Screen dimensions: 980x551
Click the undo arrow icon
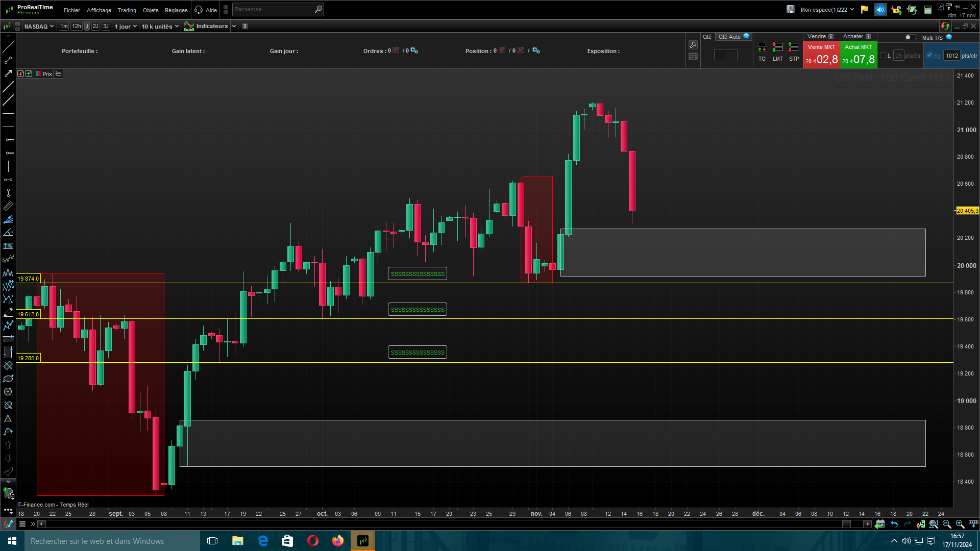click(x=894, y=524)
